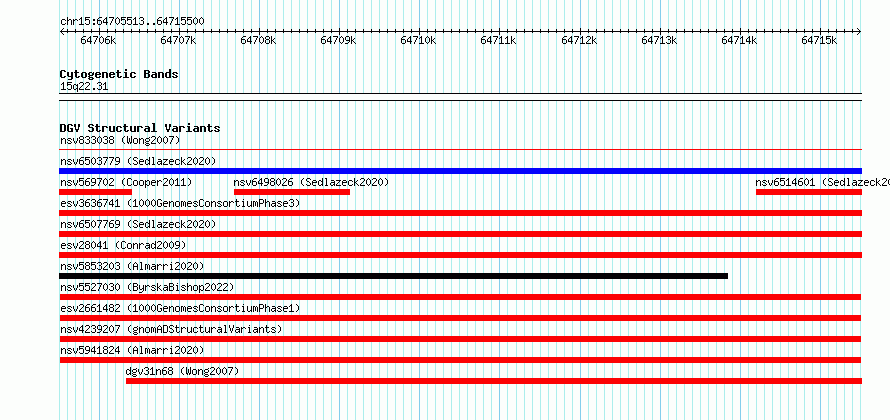Screen dimensions: 890x420
Task: Click the red dgv31n68 variant bar
Action: click(x=494, y=381)
